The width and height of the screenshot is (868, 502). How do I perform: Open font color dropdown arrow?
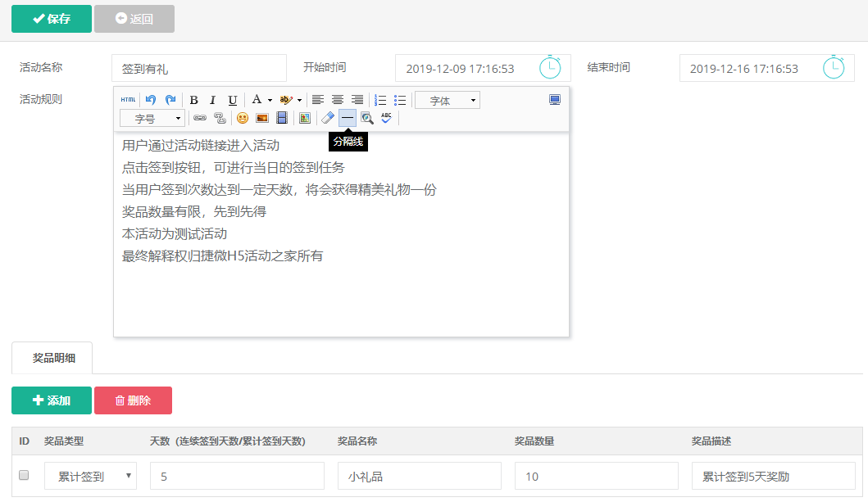click(x=270, y=101)
